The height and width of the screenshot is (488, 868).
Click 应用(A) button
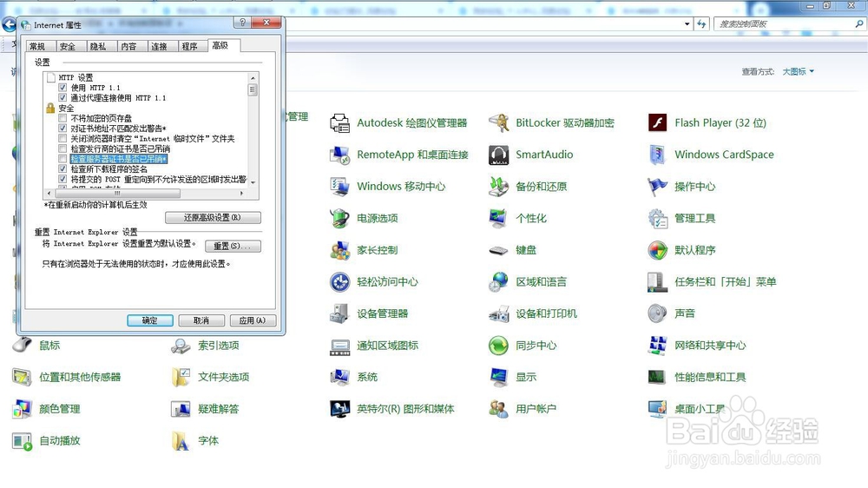click(253, 320)
